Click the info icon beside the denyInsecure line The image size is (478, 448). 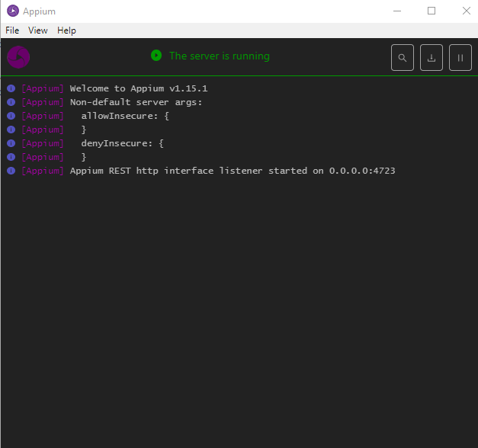tap(11, 143)
